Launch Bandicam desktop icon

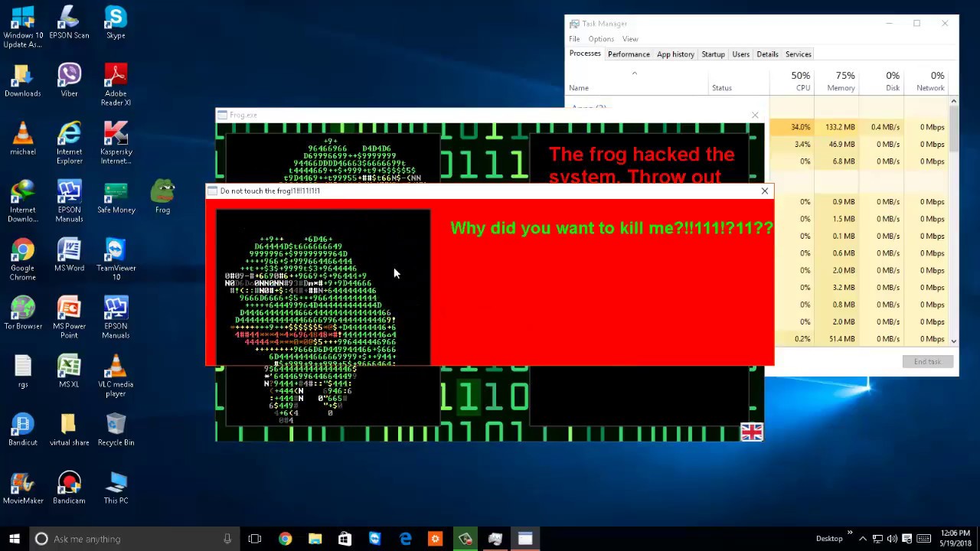click(69, 488)
